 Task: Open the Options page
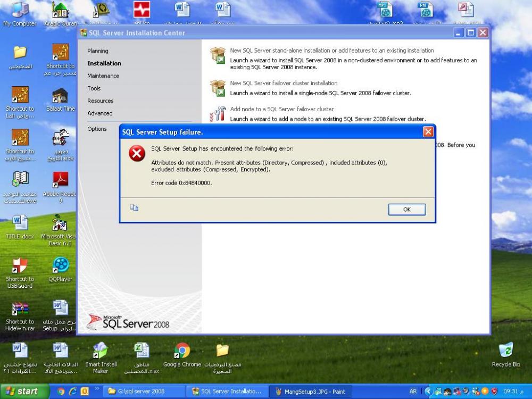click(x=97, y=129)
